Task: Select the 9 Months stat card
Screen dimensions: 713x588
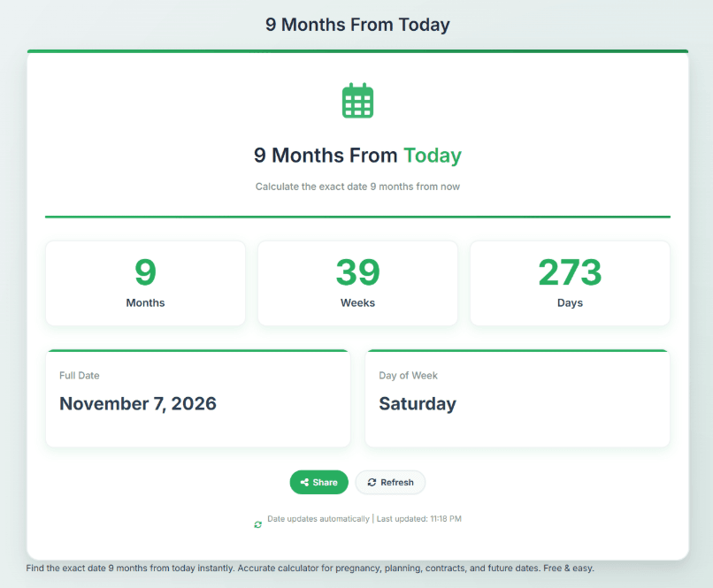Action: 145,283
